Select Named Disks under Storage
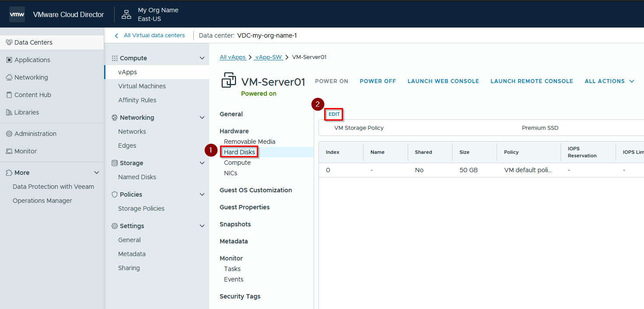The image size is (644, 309). click(x=137, y=177)
